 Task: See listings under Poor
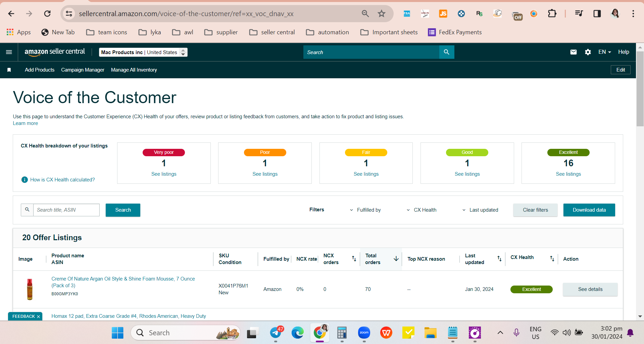click(x=265, y=174)
